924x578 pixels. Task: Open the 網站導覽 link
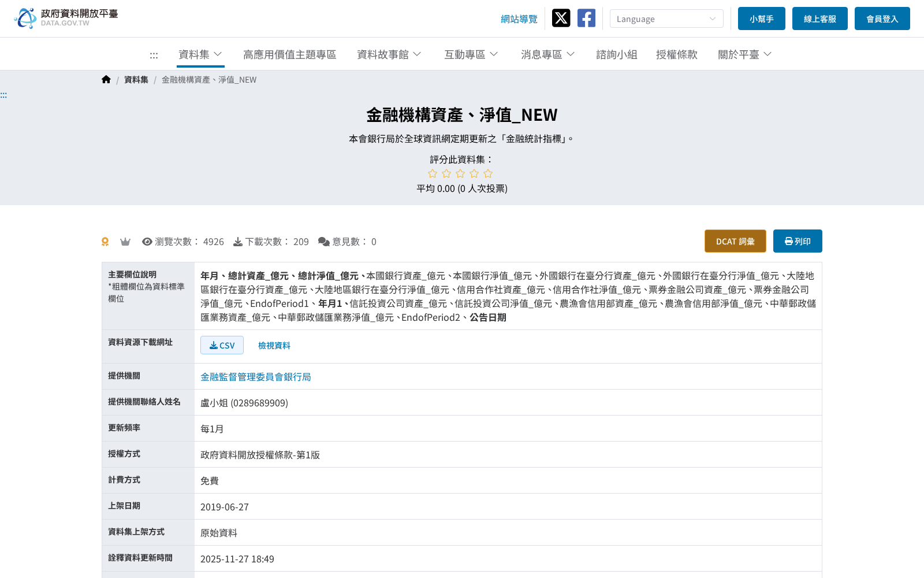point(519,19)
